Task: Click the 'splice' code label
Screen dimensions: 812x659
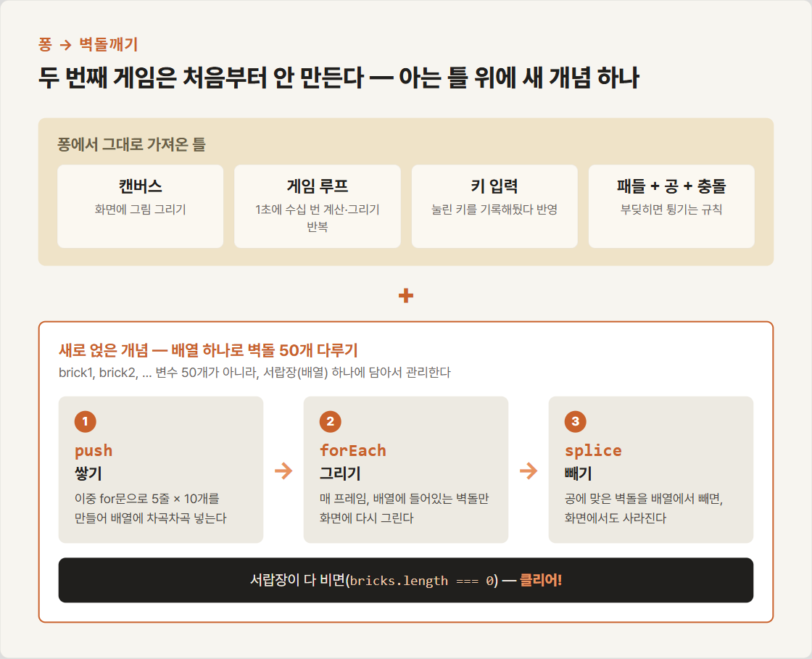Action: (593, 450)
